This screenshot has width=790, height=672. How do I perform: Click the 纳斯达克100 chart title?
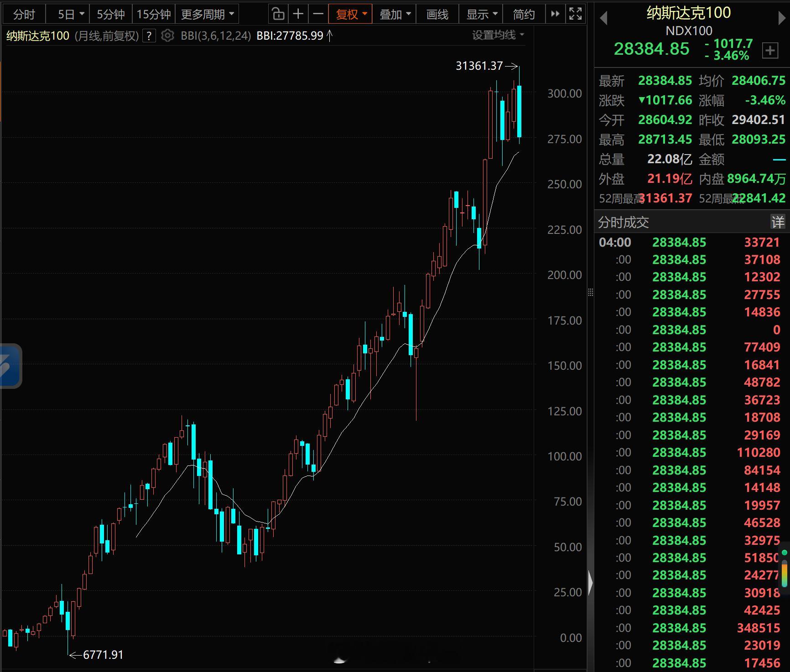(38, 36)
